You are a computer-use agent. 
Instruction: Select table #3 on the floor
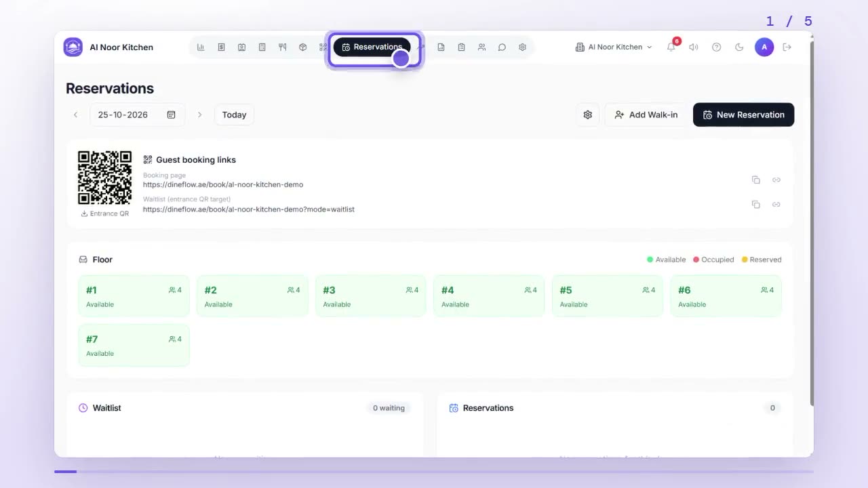coord(371,296)
